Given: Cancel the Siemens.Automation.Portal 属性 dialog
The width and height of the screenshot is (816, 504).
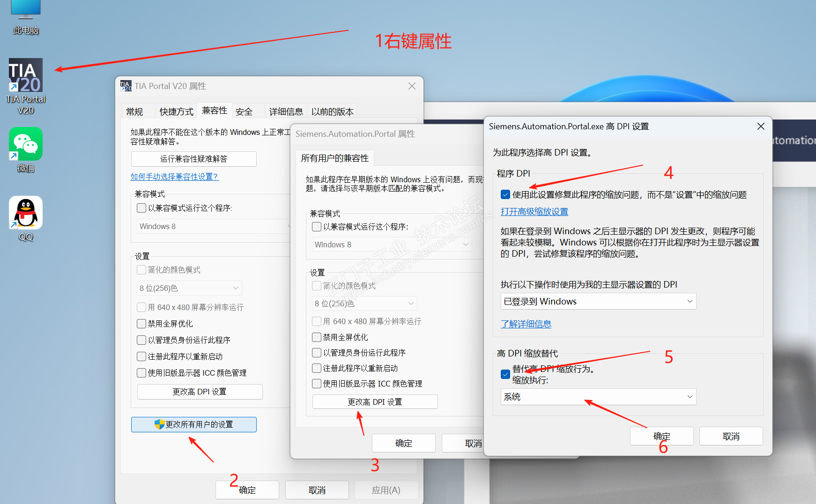Looking at the screenshot, I should [x=463, y=443].
